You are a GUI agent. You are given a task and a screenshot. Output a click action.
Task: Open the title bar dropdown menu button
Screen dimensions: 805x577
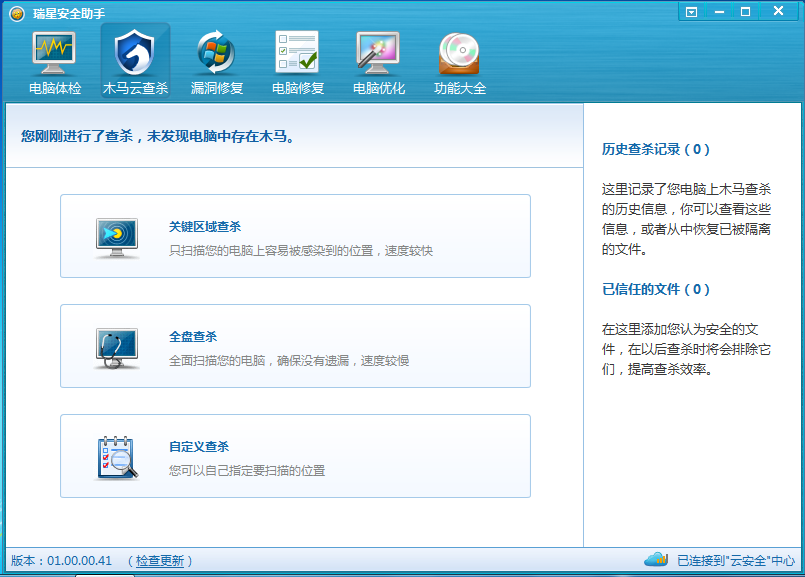[x=692, y=12]
